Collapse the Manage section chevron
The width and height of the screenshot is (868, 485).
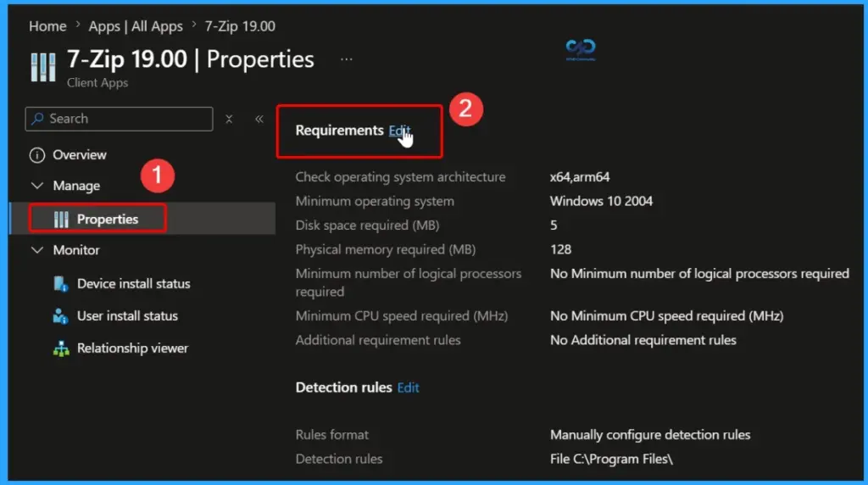click(x=37, y=186)
